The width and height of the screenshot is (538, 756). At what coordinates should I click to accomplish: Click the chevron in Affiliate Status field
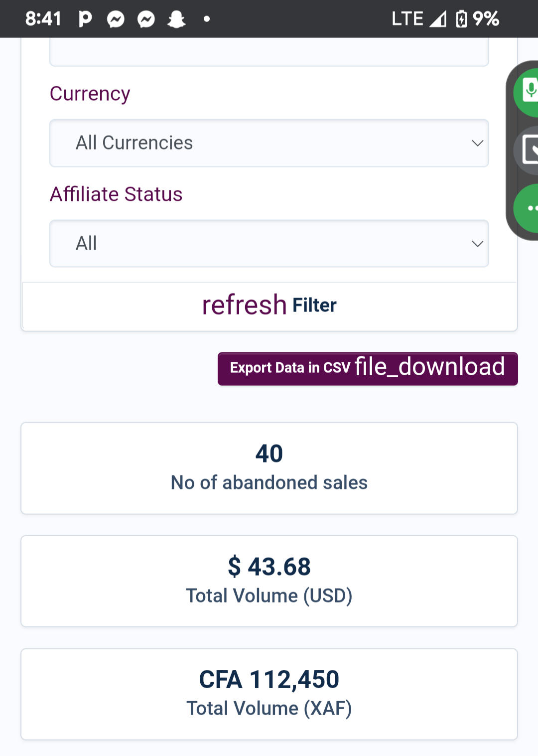click(477, 244)
